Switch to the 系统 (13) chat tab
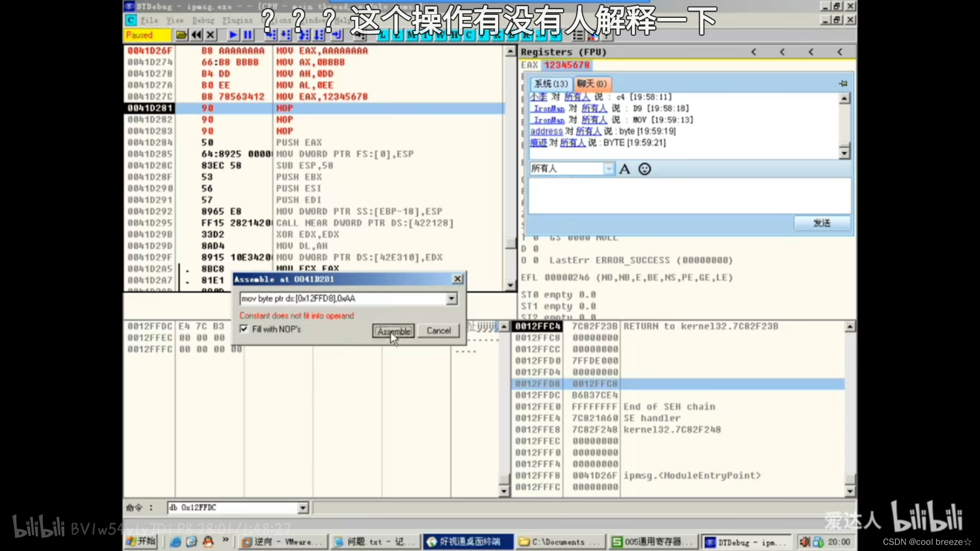Image resolution: width=980 pixels, height=551 pixels. point(551,84)
